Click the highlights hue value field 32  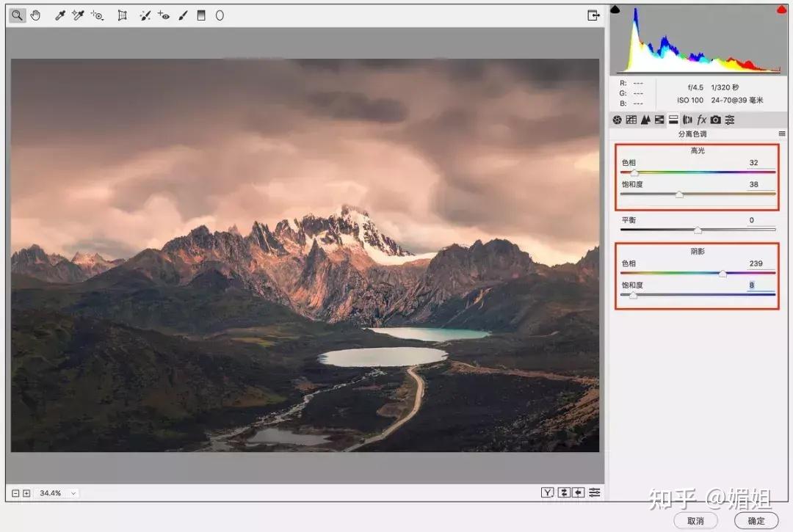[x=760, y=163]
